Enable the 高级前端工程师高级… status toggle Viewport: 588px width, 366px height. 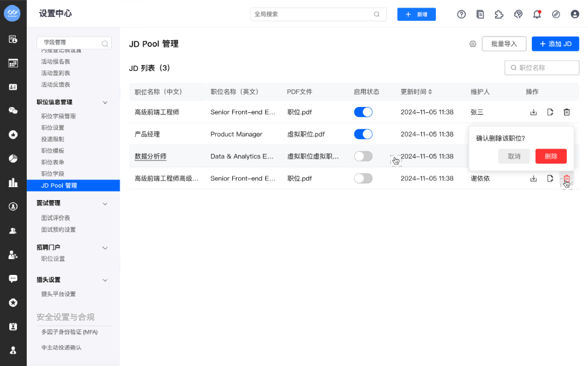click(x=363, y=178)
